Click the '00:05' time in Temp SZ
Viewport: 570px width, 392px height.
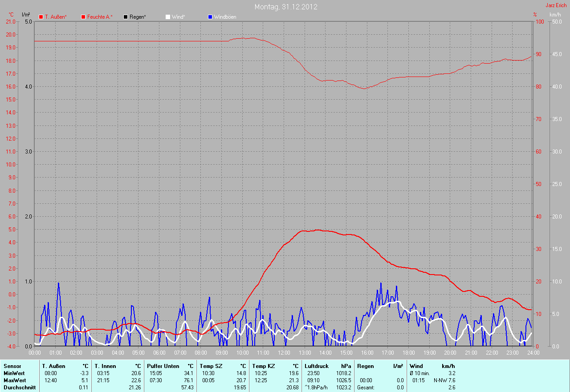coord(208,380)
